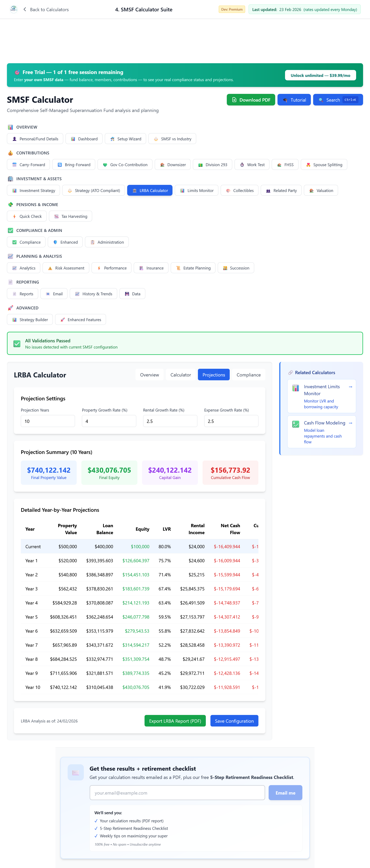This screenshot has width=370, height=868.
Task: Click the email address input field
Action: click(x=177, y=792)
